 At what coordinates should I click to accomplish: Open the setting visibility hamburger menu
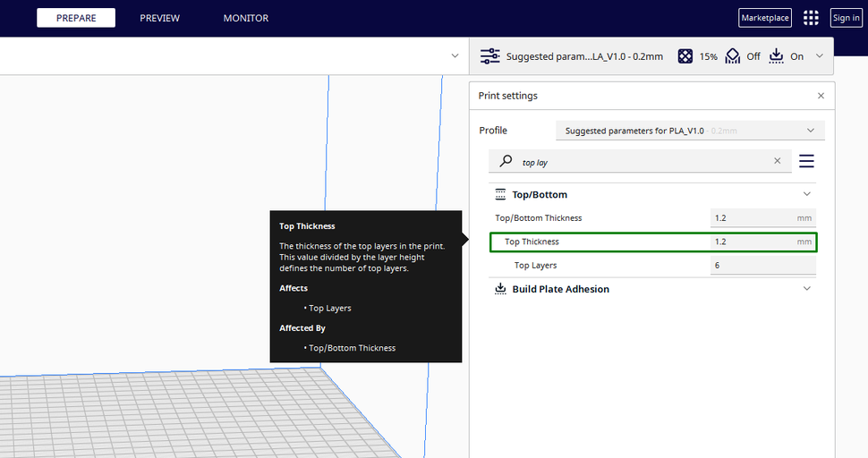[x=806, y=161]
